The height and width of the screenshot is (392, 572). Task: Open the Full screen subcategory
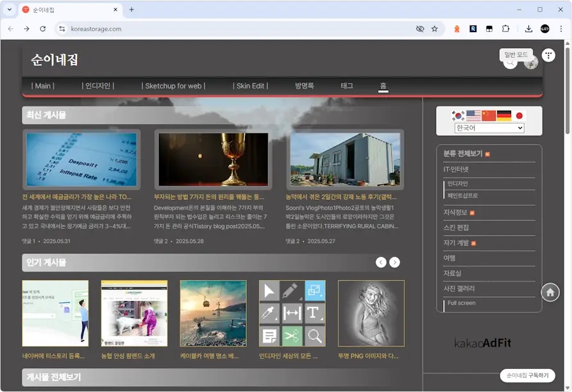pos(462,303)
